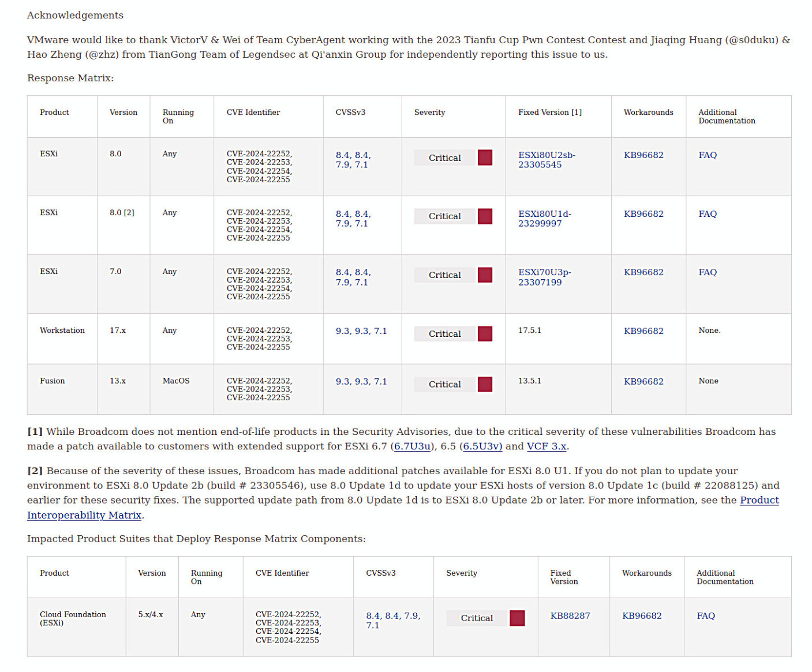
Task: Click CVSSv3 scores for ESXi 8.0 row
Action: (x=353, y=160)
